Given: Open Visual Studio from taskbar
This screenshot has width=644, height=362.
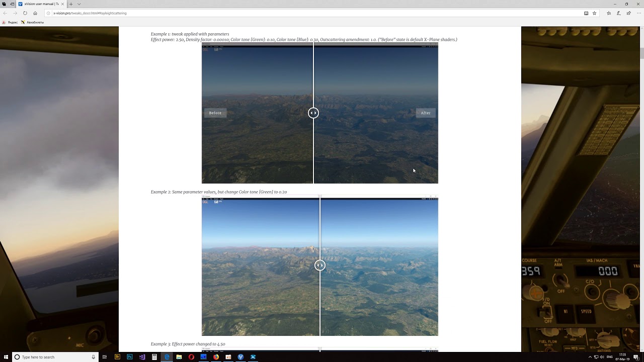Looking at the screenshot, I should 142,357.
